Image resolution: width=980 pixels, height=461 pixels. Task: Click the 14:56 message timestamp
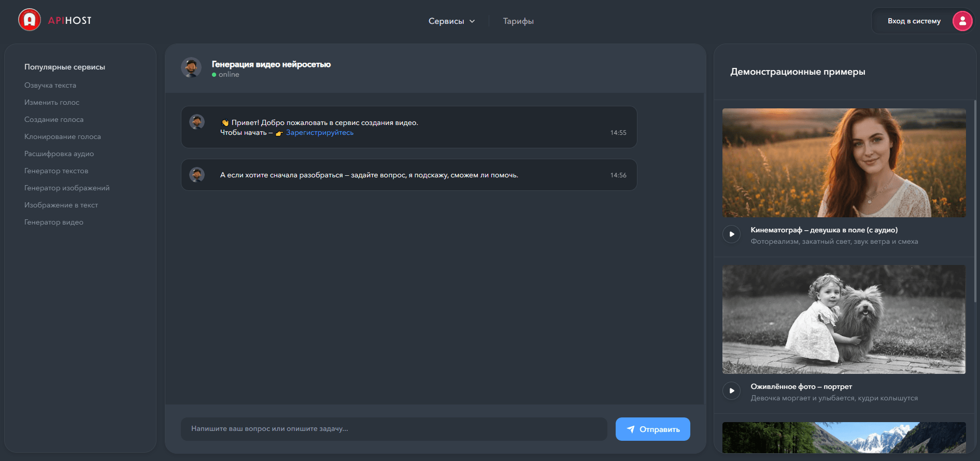tap(618, 175)
